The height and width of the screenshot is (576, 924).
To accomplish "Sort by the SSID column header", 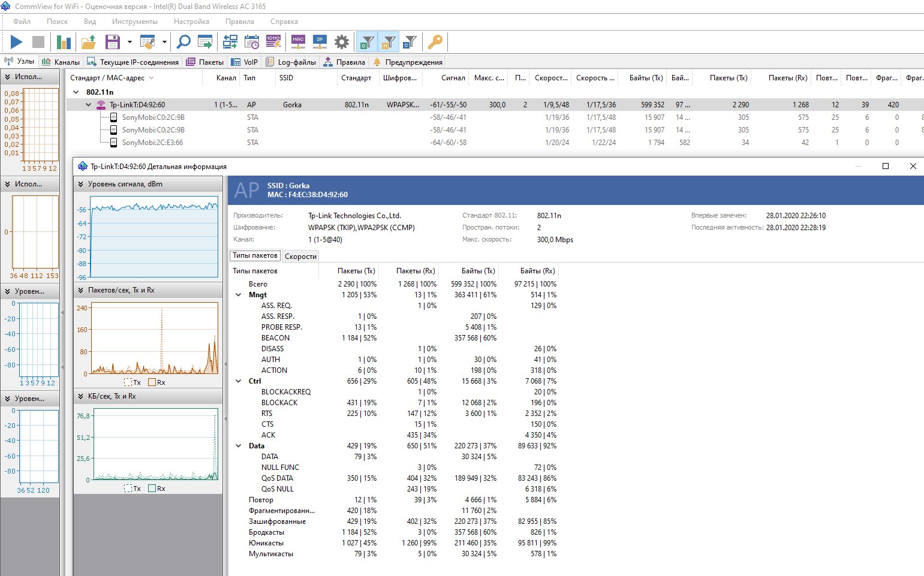I will (287, 78).
